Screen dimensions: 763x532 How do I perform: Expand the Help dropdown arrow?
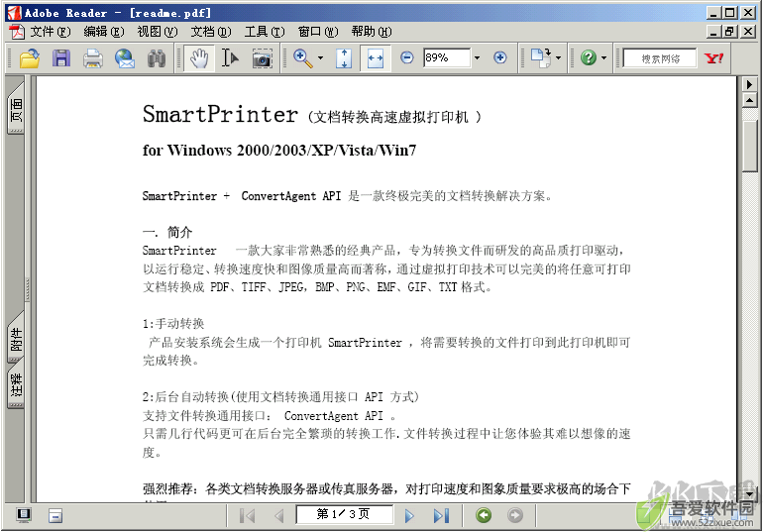click(603, 58)
